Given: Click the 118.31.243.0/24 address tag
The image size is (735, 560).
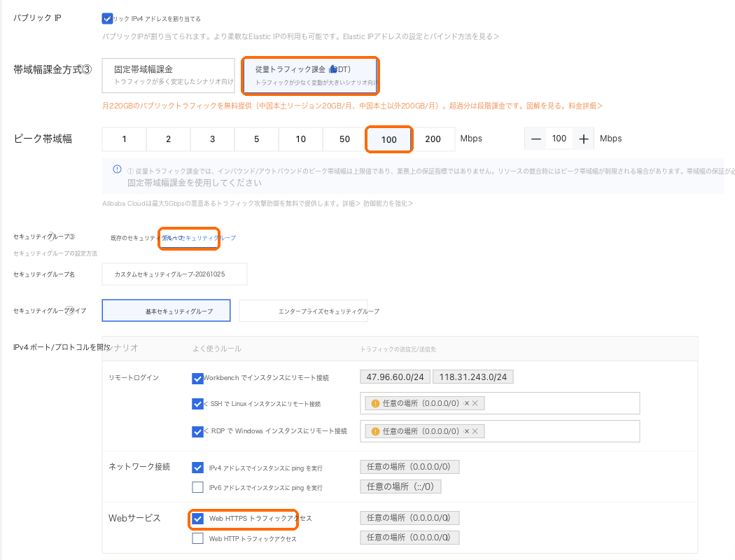Looking at the screenshot, I should (473, 377).
